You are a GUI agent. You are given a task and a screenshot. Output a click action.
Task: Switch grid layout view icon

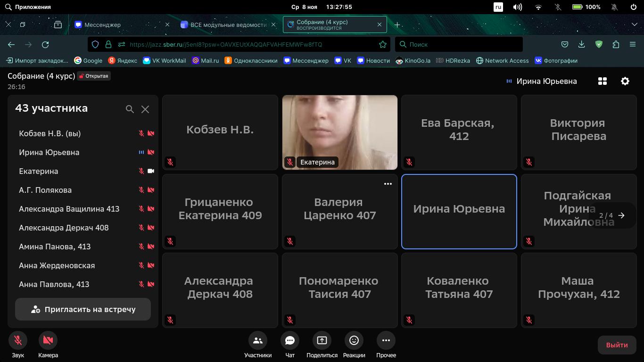603,81
